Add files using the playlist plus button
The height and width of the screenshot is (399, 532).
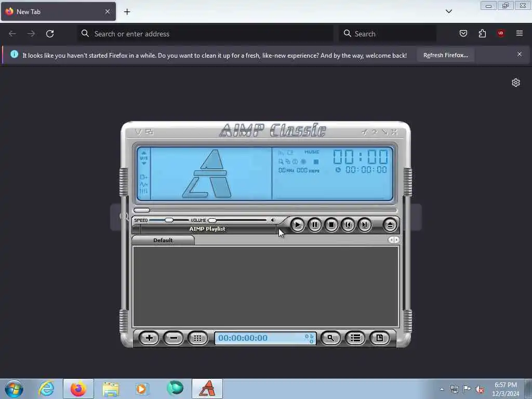coord(149,338)
